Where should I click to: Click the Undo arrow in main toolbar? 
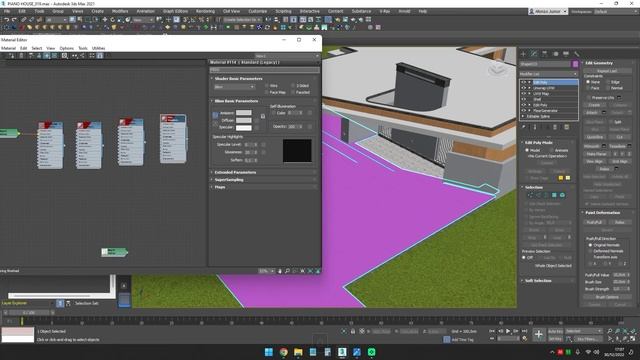click(7, 20)
